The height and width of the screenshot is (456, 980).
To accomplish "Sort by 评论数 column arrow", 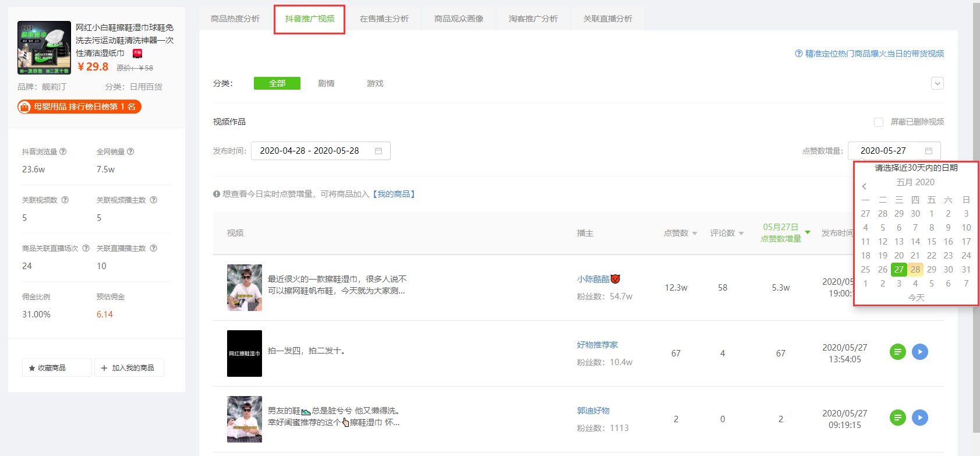I will [741, 234].
